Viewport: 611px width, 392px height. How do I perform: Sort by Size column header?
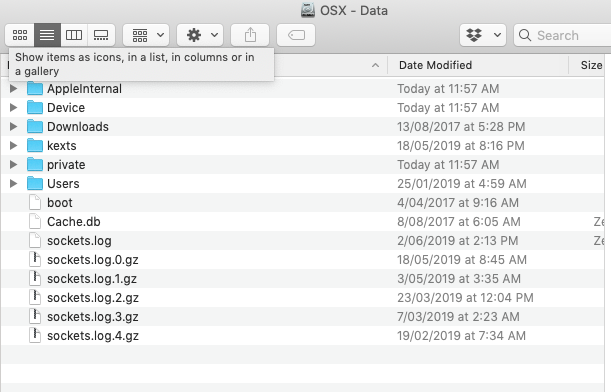(x=591, y=65)
